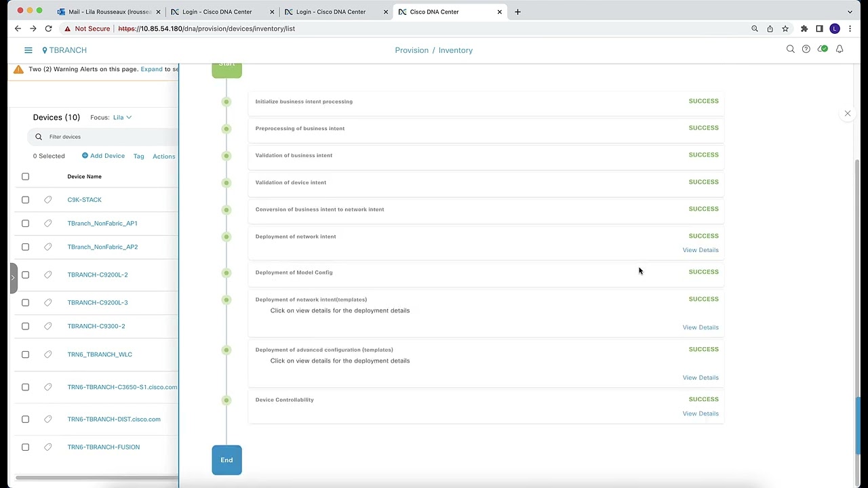Viewport: 868px width, 488px height.
Task: Click the Tag action link
Action: 138,157
